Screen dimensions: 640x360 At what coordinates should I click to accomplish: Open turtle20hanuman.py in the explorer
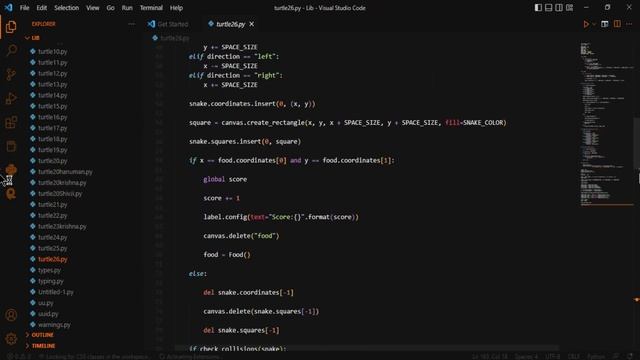point(65,172)
